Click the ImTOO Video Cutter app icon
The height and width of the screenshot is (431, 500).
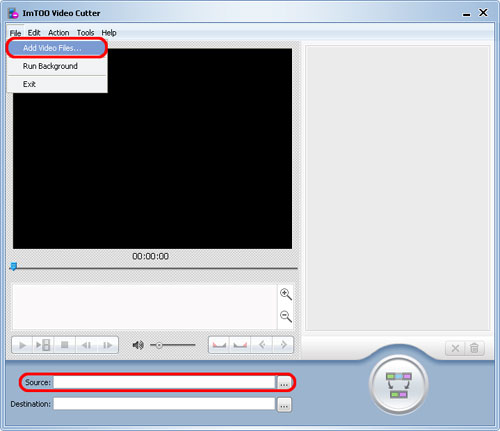point(13,13)
